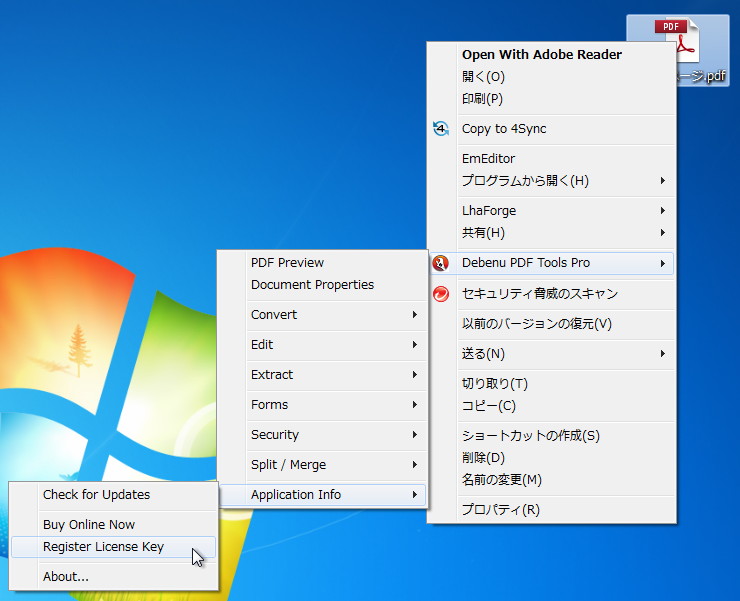Open the Debenu PDF Tools Pro submenu
The height and width of the screenshot is (601, 740).
(x=551, y=263)
